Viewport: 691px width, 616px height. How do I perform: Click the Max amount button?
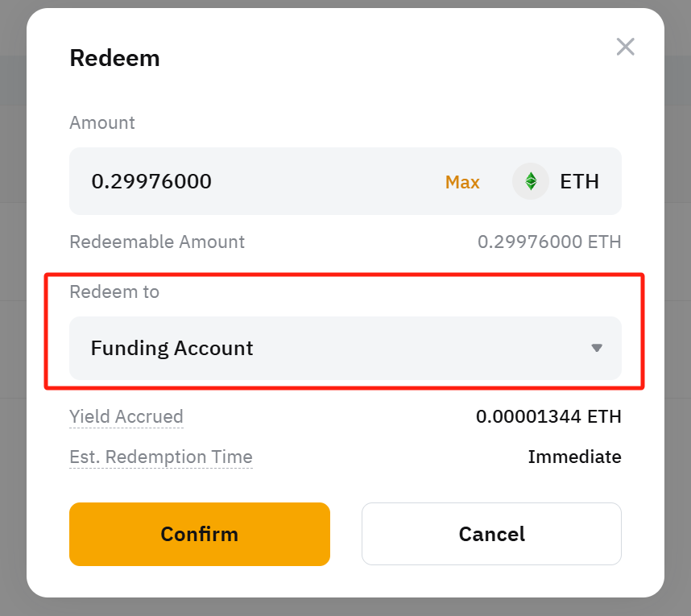(x=462, y=182)
